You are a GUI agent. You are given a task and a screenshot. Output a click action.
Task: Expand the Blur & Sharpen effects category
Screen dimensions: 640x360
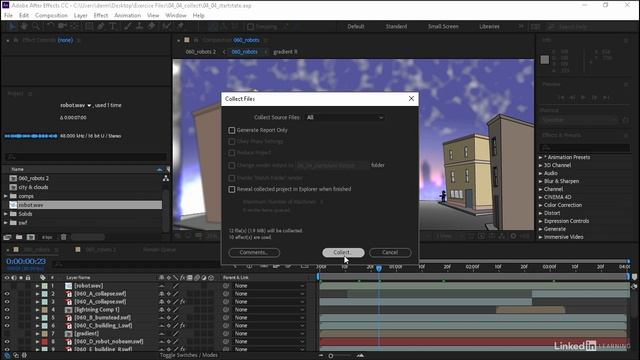click(540, 181)
